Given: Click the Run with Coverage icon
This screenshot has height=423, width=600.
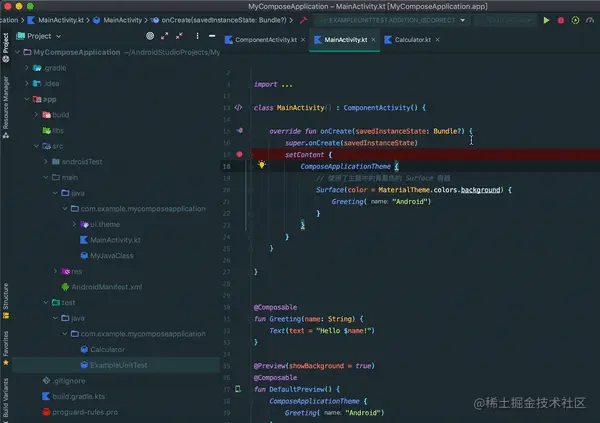Looking at the screenshot, I should 575,20.
